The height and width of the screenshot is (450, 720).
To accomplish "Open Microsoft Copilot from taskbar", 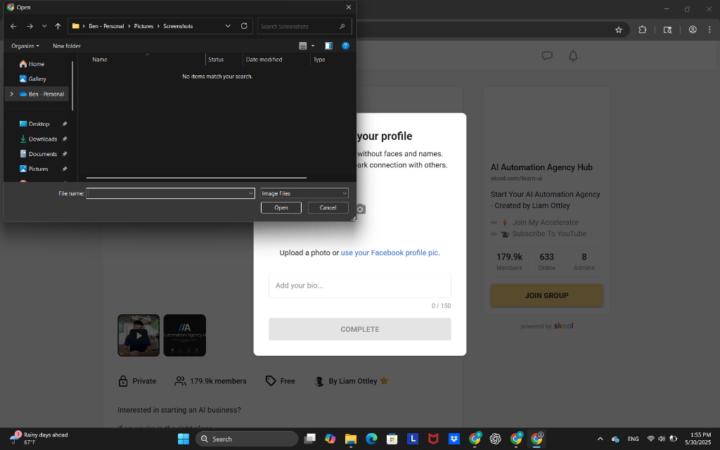I will click(330, 439).
